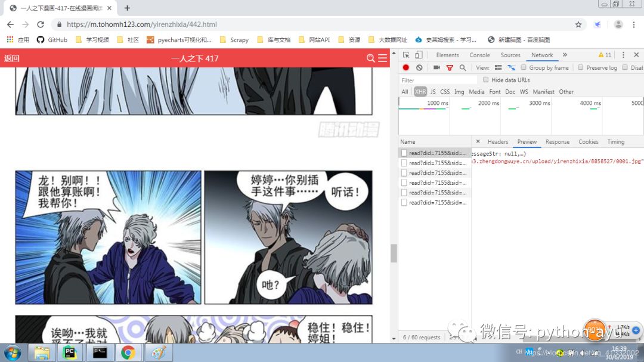Toggle capture screenshots camera icon

click(436, 67)
